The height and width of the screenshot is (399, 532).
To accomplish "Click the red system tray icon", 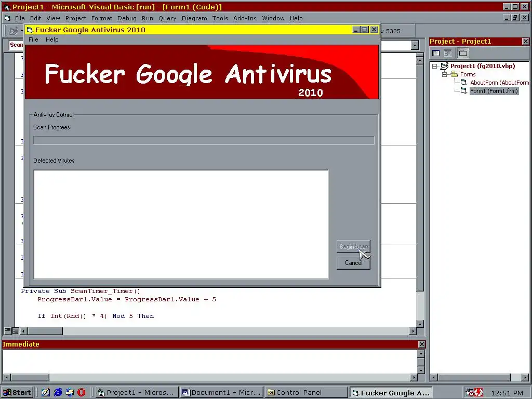I will pos(478,393).
